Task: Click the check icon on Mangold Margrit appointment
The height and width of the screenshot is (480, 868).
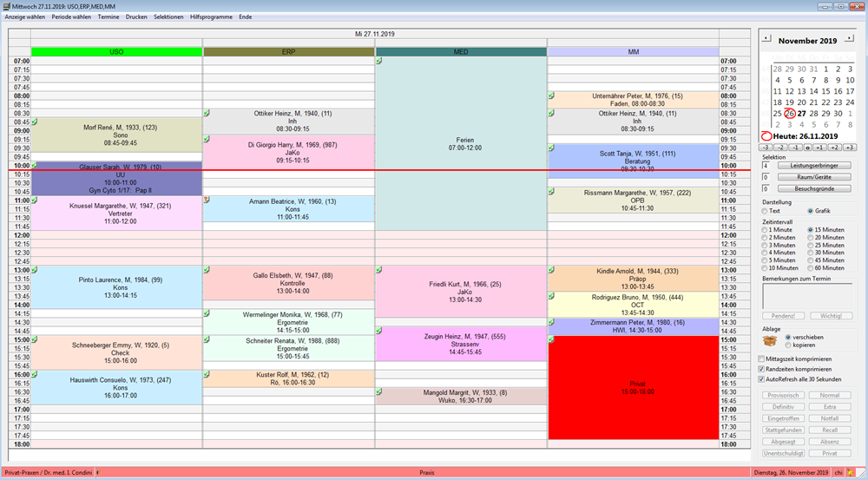Action: (379, 391)
